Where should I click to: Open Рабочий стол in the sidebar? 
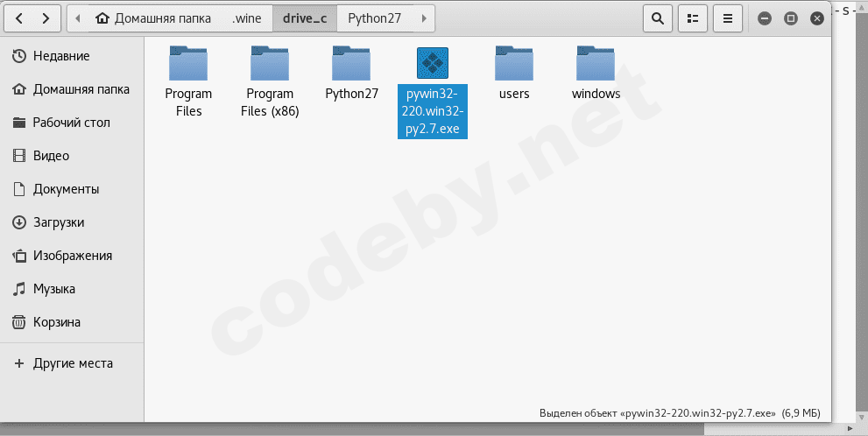tap(72, 123)
